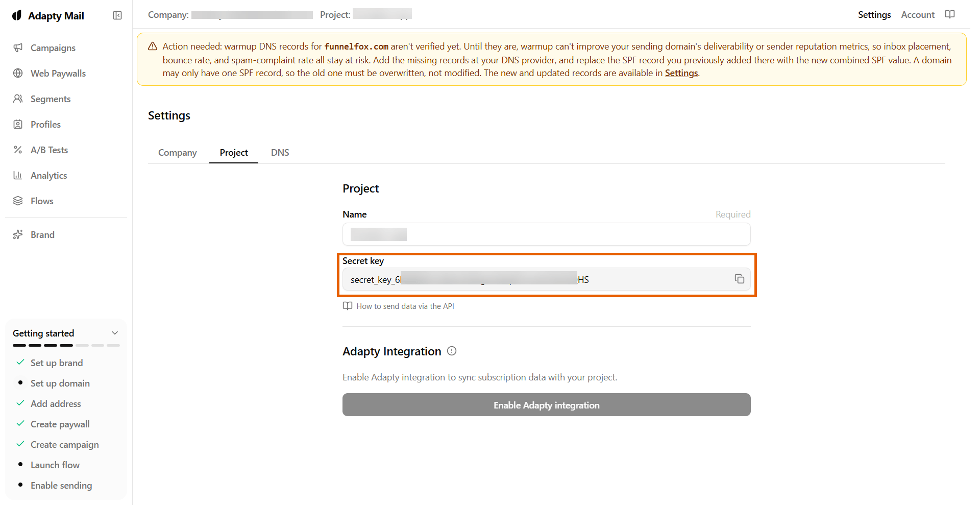980x505 pixels.
Task: Click the Brand sparkle icon
Action: pos(18,234)
